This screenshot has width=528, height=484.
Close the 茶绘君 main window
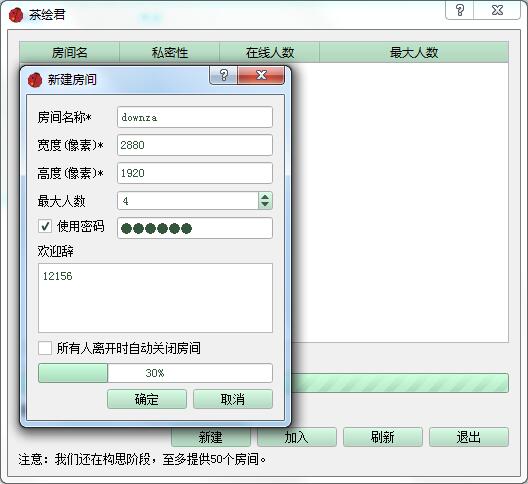click(497, 10)
